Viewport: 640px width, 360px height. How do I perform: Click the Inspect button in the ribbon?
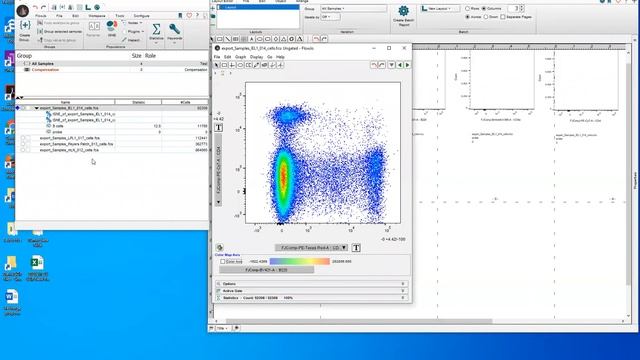131,40
